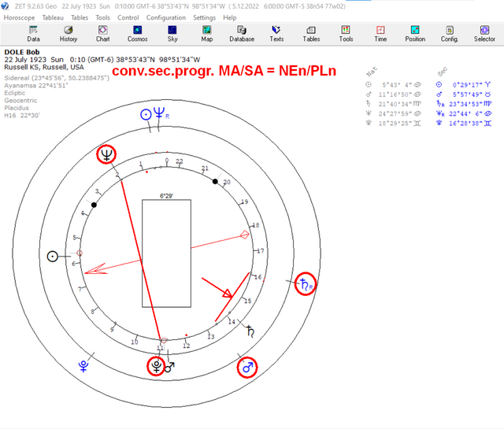Click the black natal Mars glyph

(x=169, y=367)
